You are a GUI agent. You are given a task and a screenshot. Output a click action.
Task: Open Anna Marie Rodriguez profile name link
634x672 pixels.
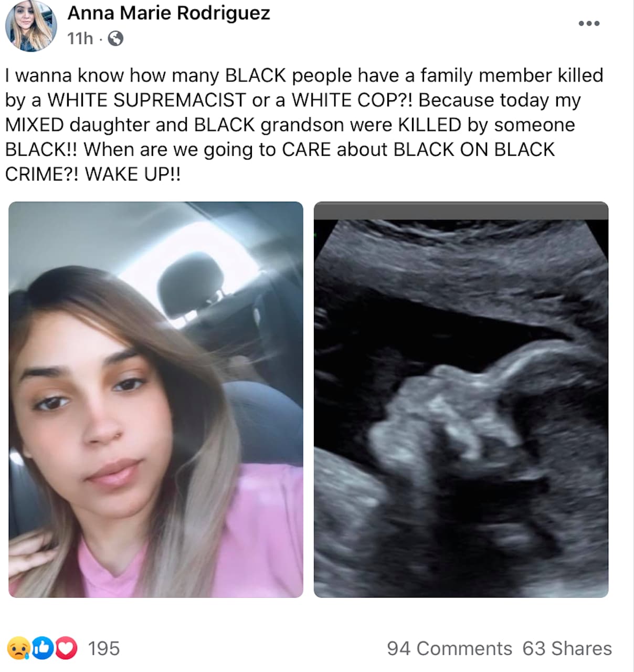tap(168, 13)
